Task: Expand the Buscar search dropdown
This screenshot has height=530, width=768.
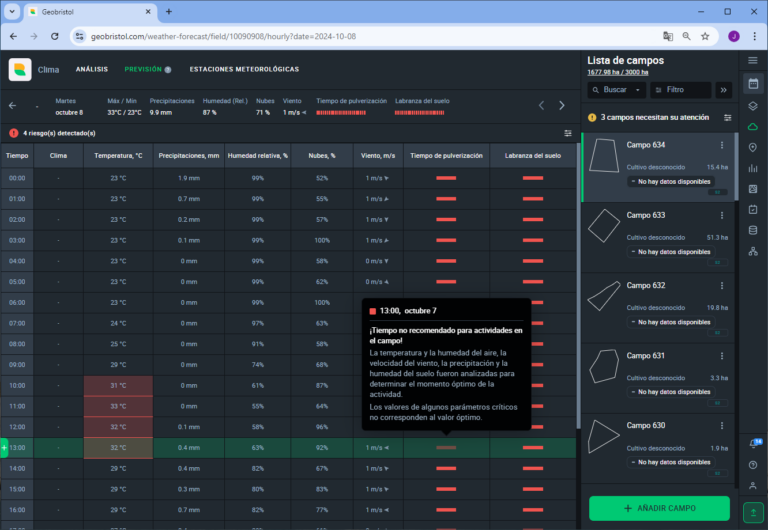Action: (x=616, y=90)
